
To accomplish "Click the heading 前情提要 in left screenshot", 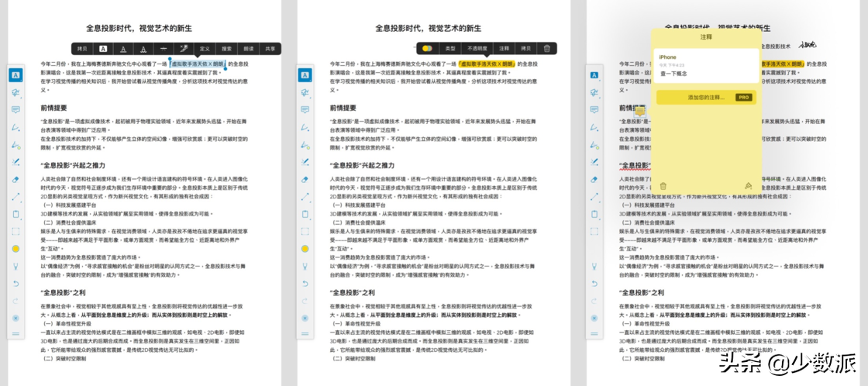I will point(54,108).
